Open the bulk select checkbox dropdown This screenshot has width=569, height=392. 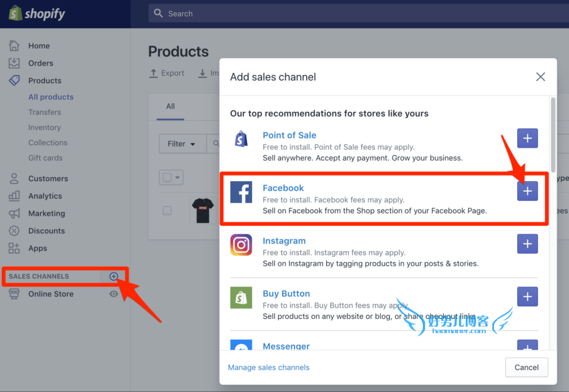tap(171, 177)
